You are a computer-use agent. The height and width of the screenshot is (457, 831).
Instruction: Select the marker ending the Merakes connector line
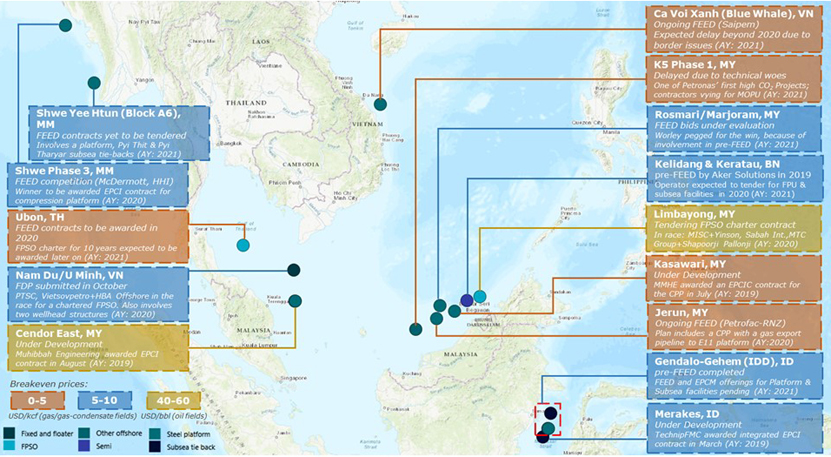[543, 438]
